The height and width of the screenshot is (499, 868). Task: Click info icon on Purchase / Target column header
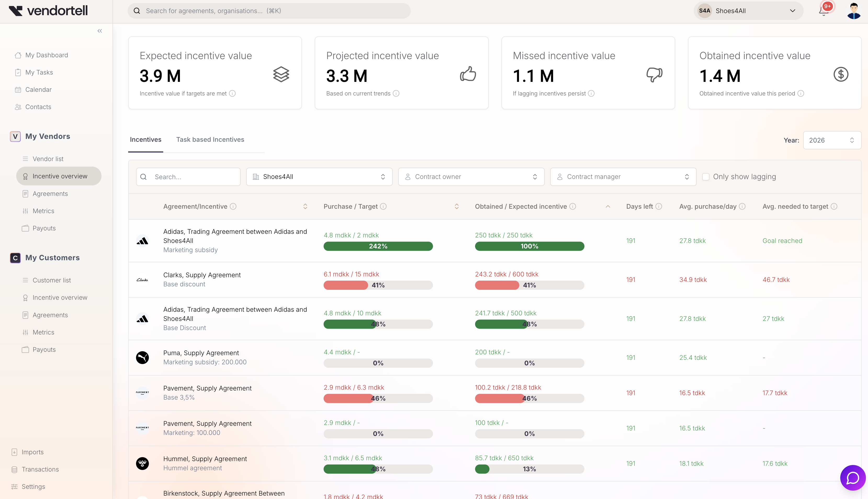click(x=383, y=206)
